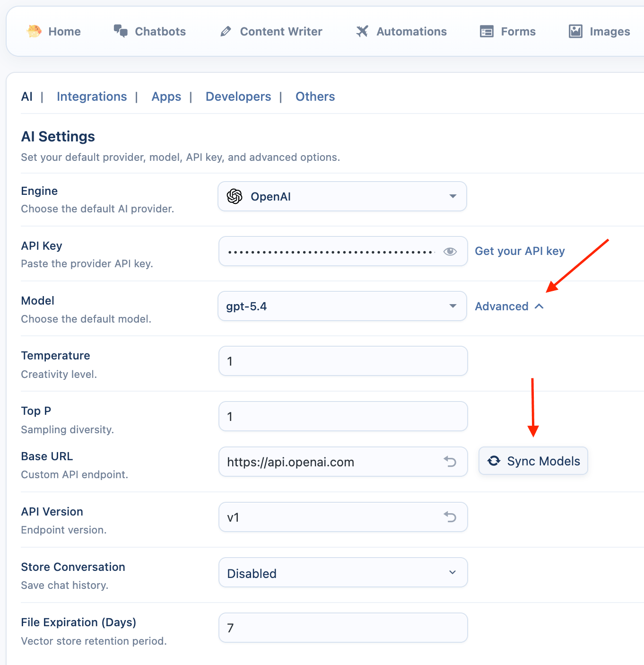Switch to the Integrations tab
This screenshot has height=665, width=644.
[x=92, y=96]
